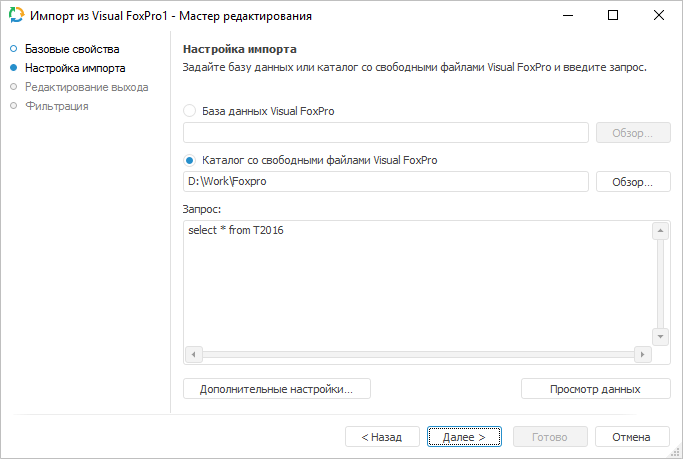Image resolution: width=683 pixels, height=459 pixels.
Task: Open the Редактирование выхода wizard step
Action: 86,87
